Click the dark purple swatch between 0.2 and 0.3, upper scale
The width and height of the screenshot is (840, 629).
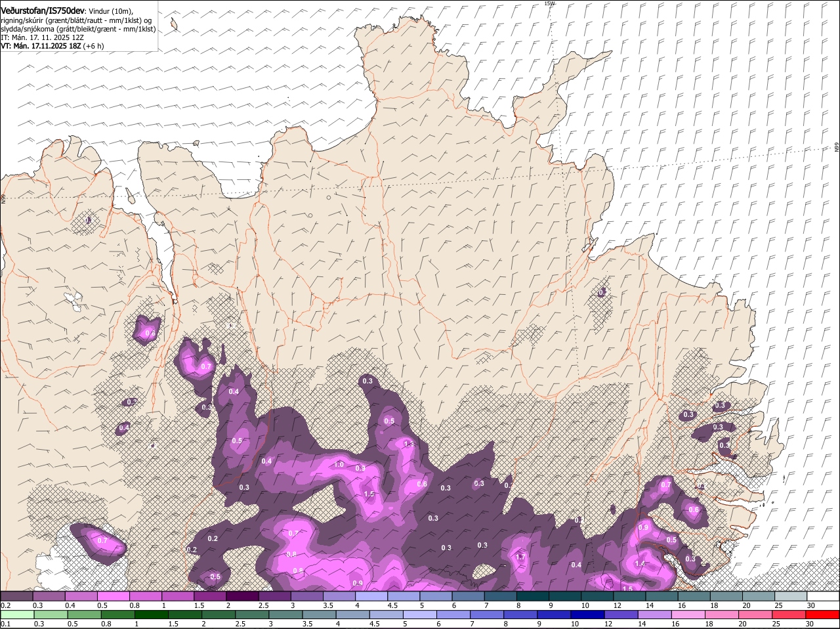coord(16,596)
